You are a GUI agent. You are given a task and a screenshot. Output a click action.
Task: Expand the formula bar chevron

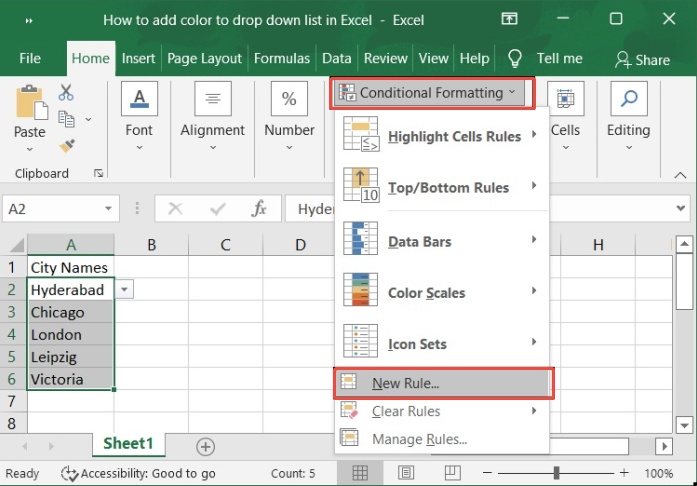(x=681, y=208)
